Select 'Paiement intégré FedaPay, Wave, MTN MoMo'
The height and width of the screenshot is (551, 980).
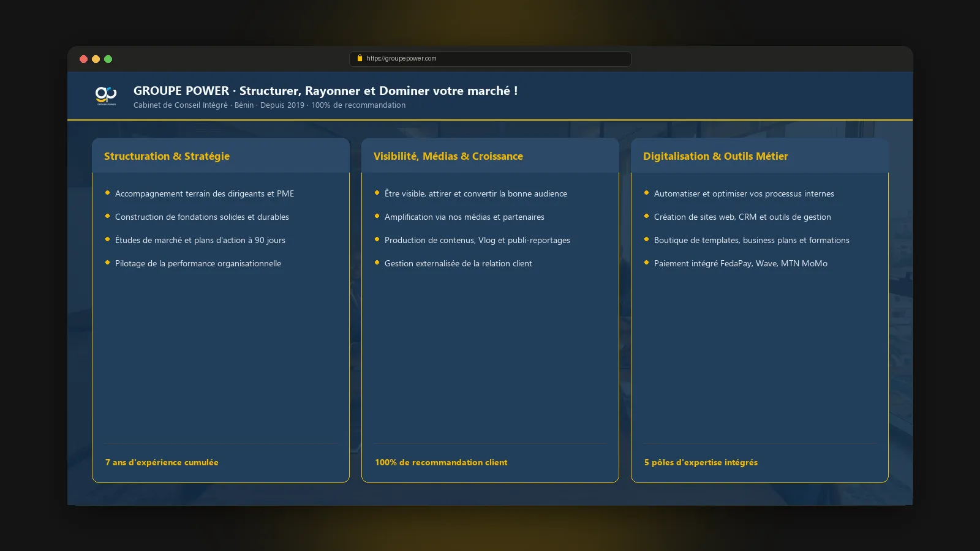pos(741,263)
